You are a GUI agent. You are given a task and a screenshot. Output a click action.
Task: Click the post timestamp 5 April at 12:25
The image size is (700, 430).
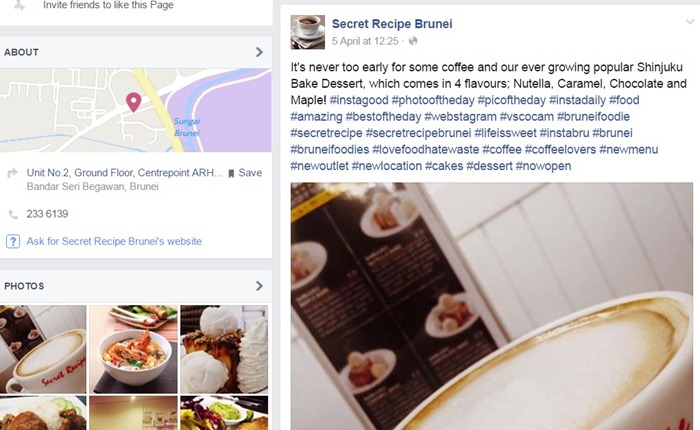(x=365, y=41)
